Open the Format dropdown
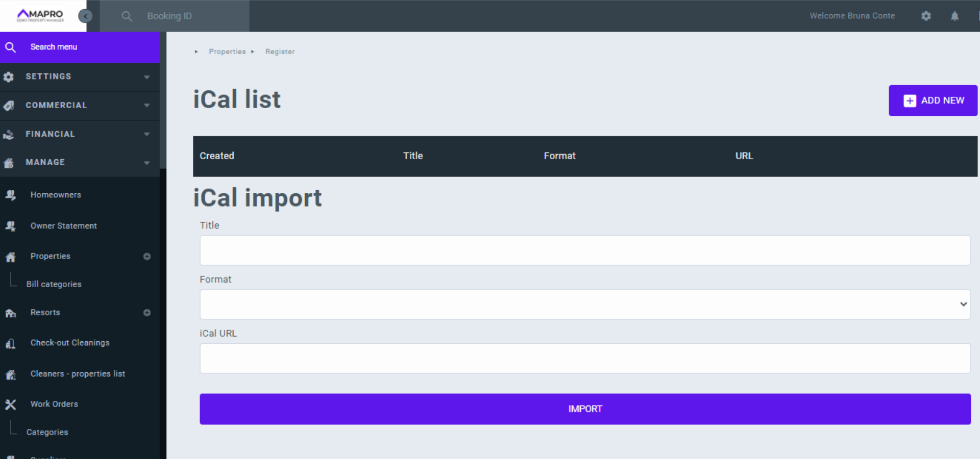The width and height of the screenshot is (980, 459). coord(585,304)
